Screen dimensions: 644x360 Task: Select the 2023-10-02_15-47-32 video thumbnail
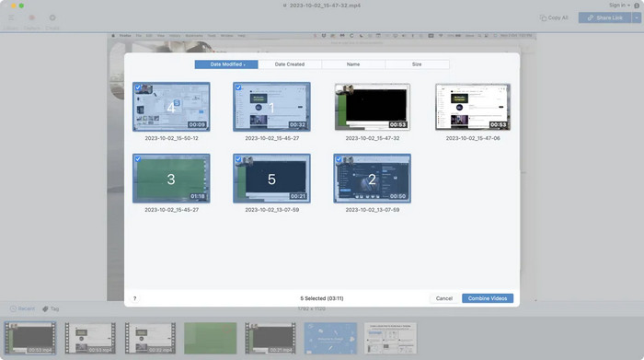click(x=372, y=107)
